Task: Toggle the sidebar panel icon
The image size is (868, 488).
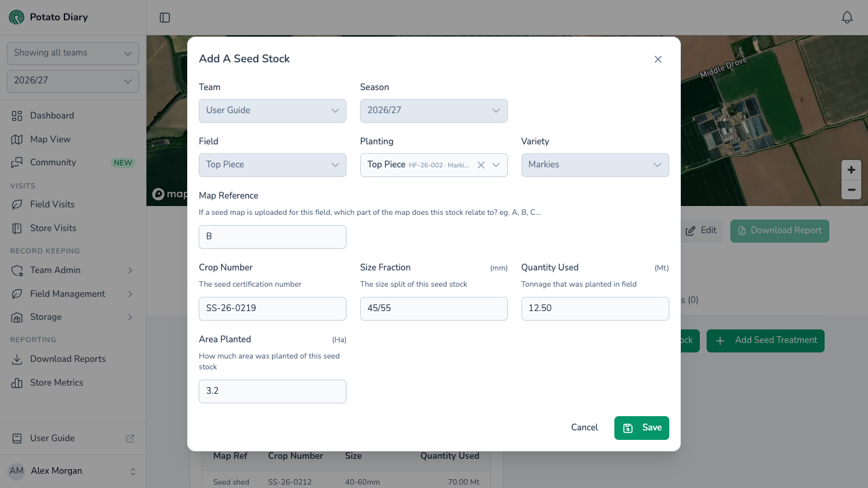Action: click(x=165, y=18)
